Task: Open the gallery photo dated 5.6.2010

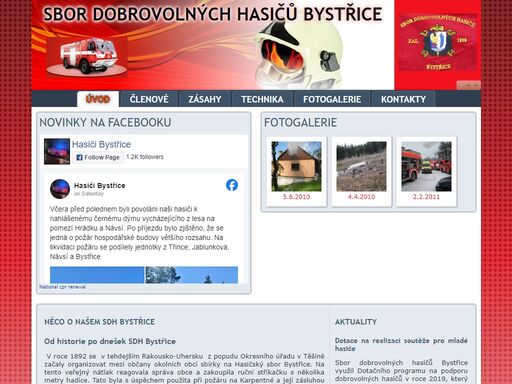Action: 296,166
